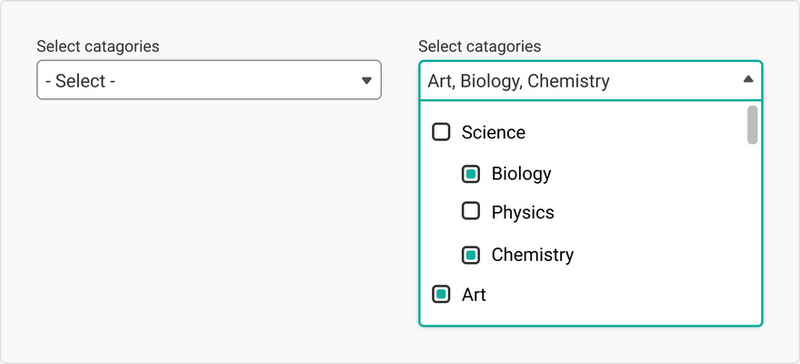Click the scrollbar track below the thumb
The image size is (800, 364).
click(x=752, y=232)
